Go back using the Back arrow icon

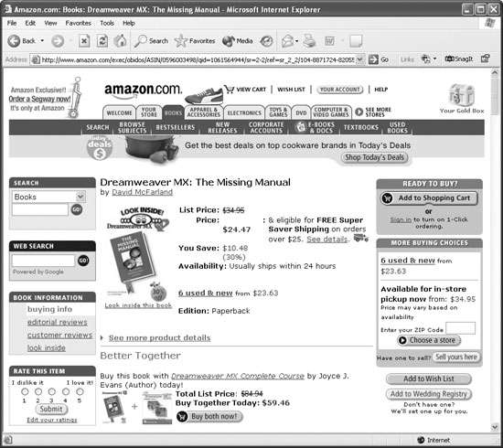pyautogui.click(x=14, y=41)
